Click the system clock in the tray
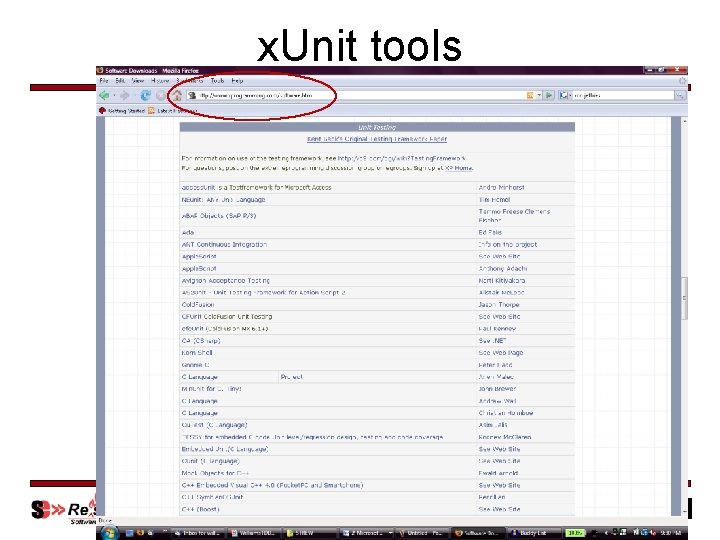This screenshot has height=540, width=720. click(672, 533)
